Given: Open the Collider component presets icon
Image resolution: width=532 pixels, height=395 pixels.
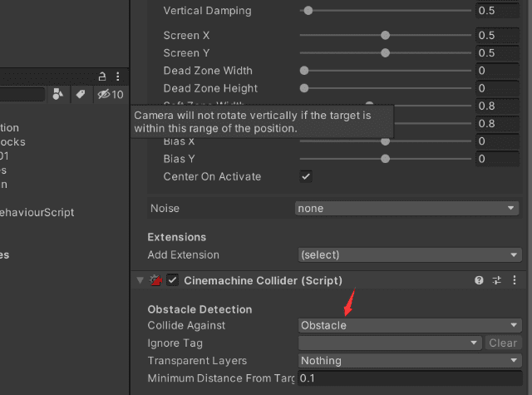Looking at the screenshot, I should [497, 281].
